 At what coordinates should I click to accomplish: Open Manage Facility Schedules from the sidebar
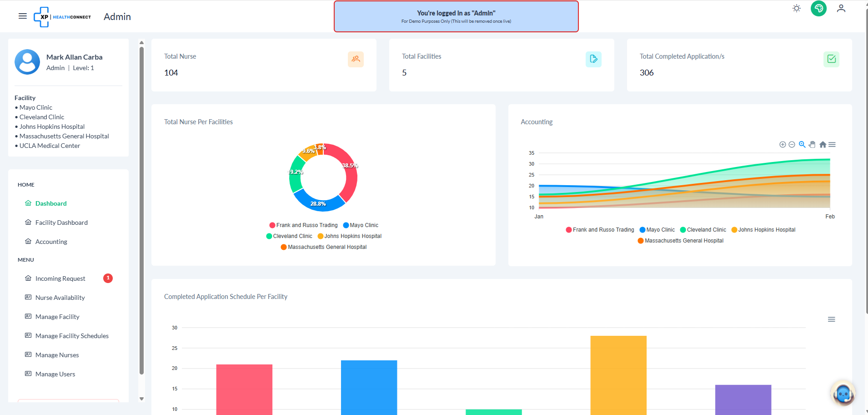(72, 335)
